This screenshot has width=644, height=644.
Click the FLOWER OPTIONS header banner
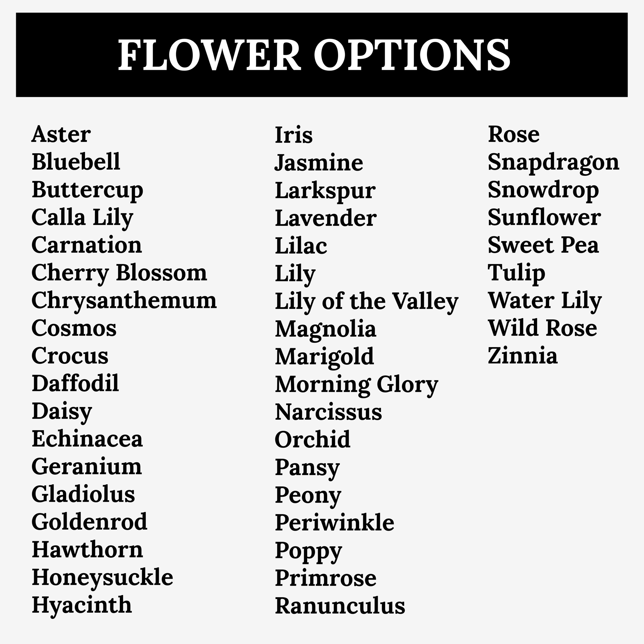[x=322, y=55]
